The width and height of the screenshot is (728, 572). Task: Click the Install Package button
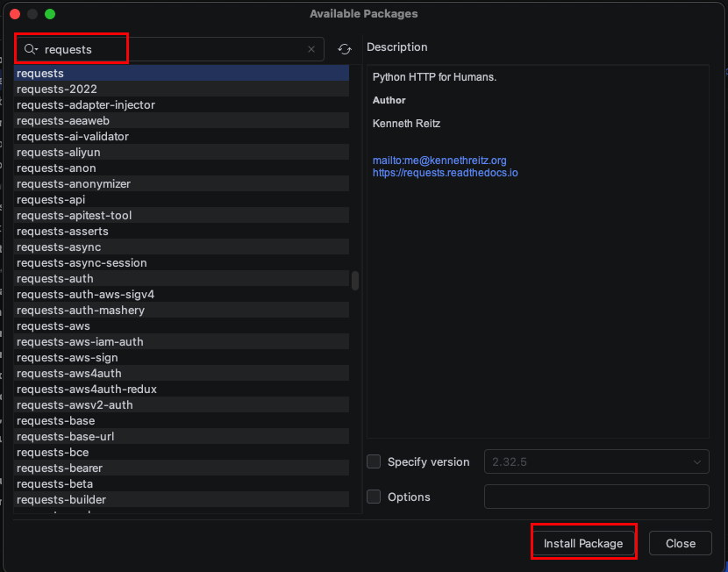(583, 543)
